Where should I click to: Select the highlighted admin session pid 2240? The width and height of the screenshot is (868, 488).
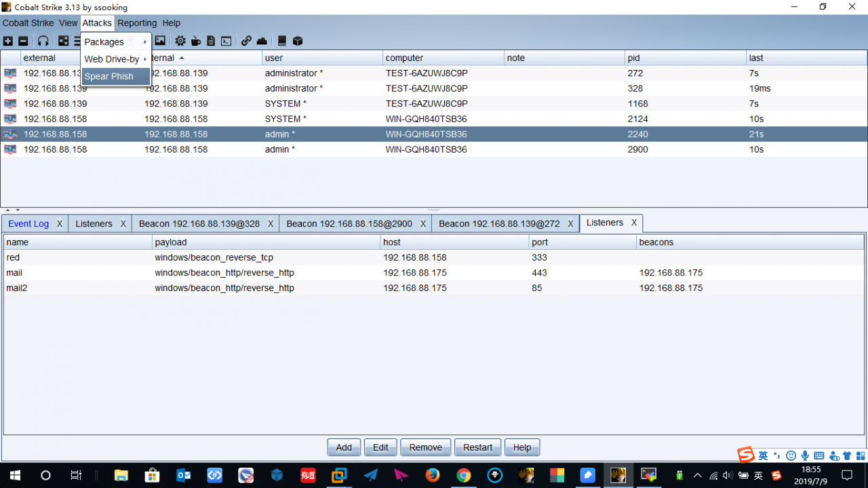434,134
